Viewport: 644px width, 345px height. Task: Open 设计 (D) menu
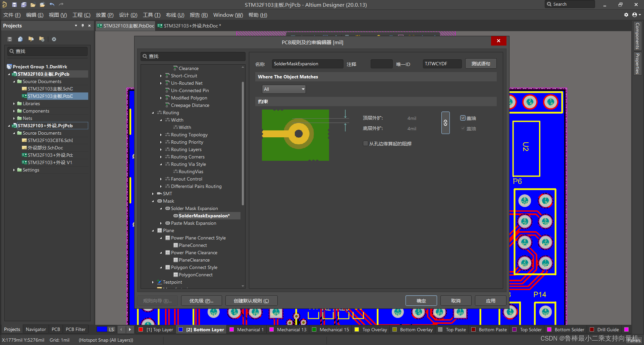click(128, 15)
